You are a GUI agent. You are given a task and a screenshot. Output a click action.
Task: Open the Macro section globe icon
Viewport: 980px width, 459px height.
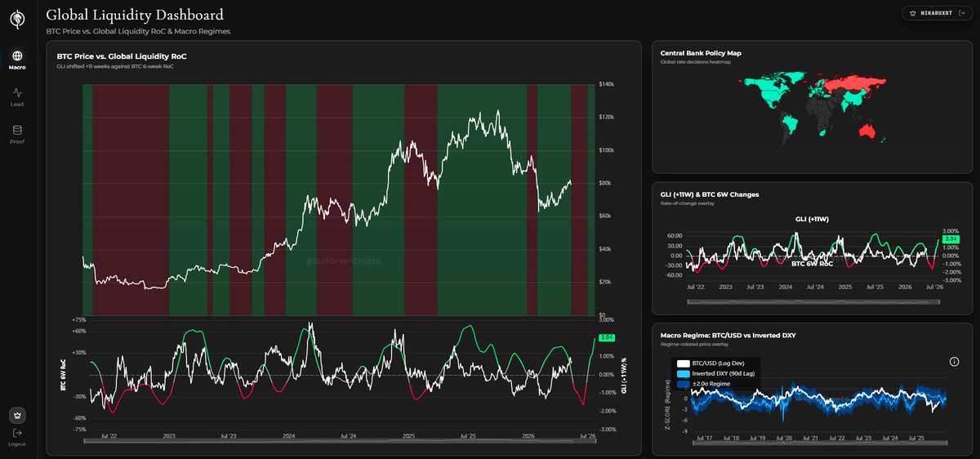point(17,56)
